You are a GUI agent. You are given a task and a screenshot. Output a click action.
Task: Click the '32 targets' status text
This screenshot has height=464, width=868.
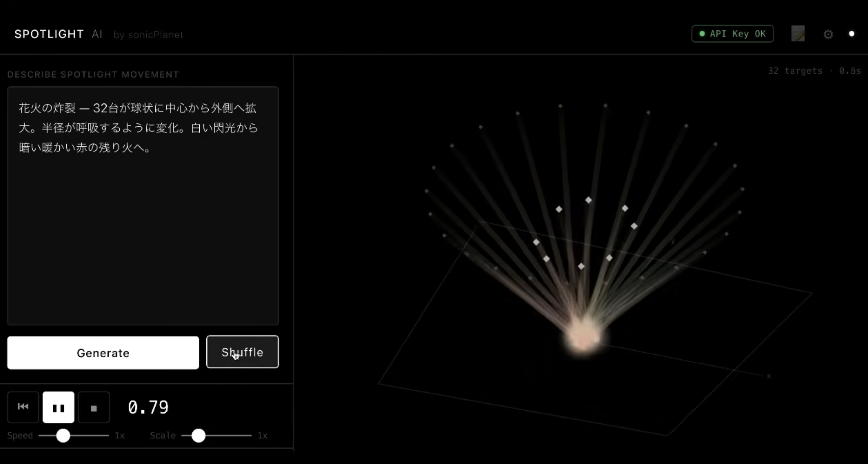(x=795, y=71)
